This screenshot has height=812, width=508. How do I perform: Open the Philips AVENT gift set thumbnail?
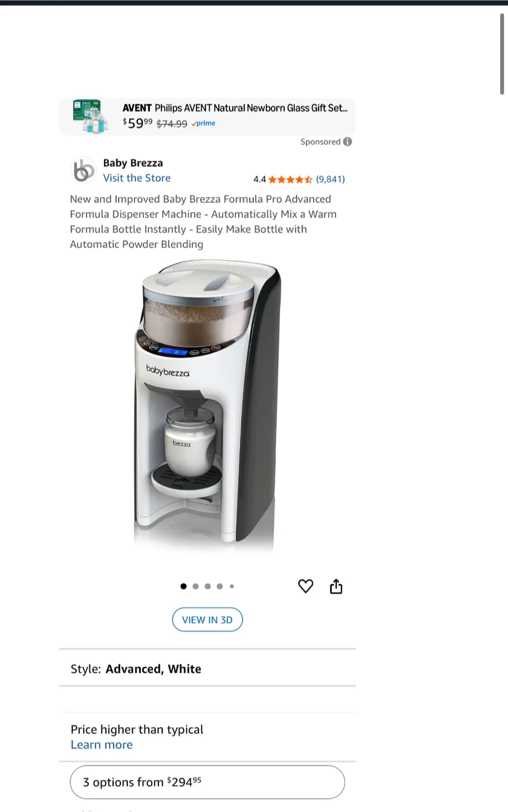pos(90,117)
